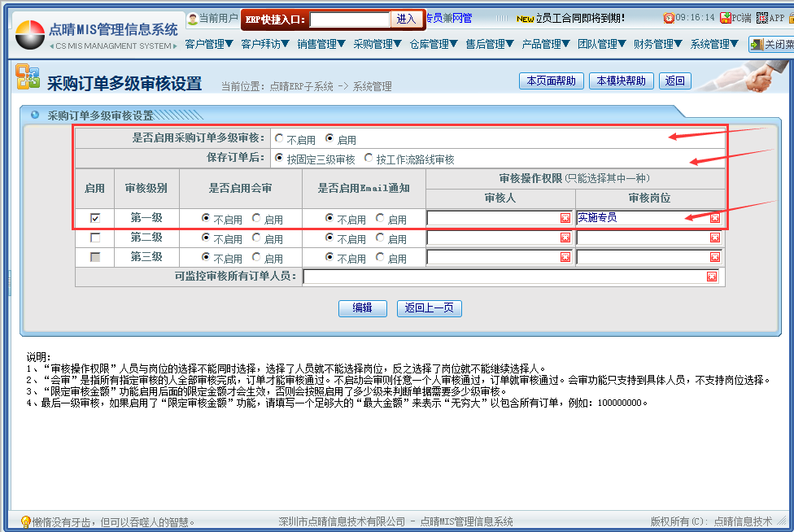Image resolution: width=794 pixels, height=532 pixels.
Task: Click the 点睛MIS logo sphere
Action: (30, 35)
